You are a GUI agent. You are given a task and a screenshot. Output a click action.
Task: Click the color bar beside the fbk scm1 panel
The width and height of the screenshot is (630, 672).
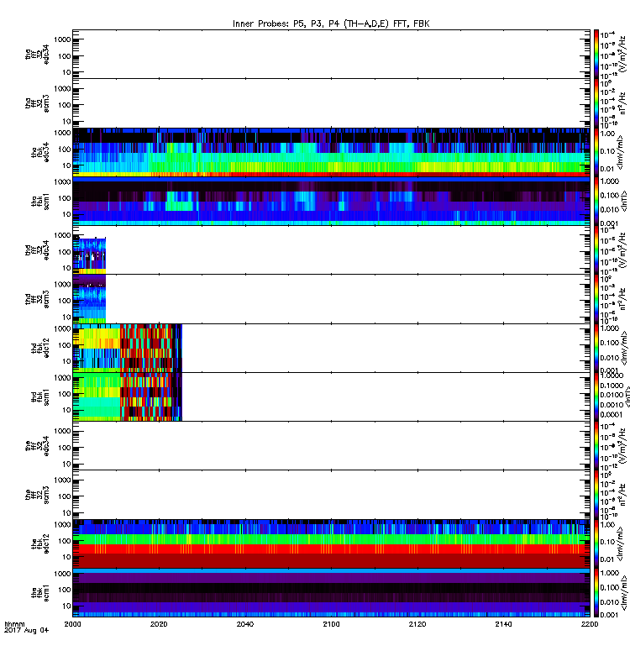click(x=596, y=592)
